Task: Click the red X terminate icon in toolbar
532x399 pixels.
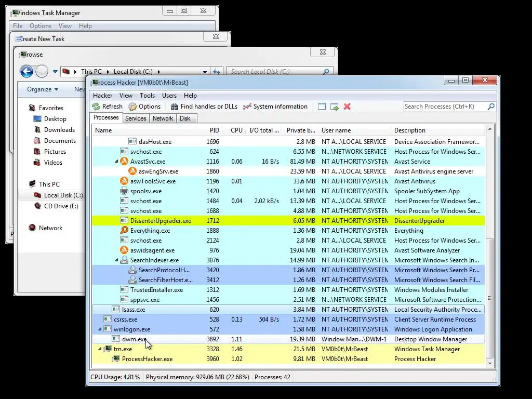Action: [347, 107]
